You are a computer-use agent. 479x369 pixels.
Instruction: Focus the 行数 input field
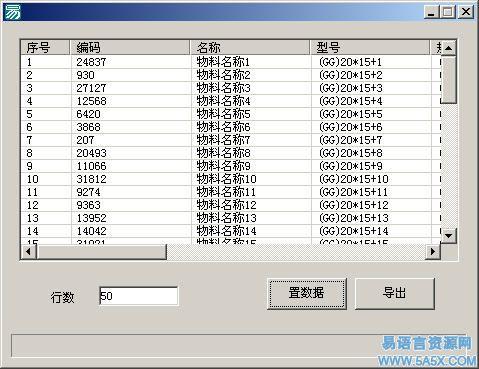pos(138,296)
